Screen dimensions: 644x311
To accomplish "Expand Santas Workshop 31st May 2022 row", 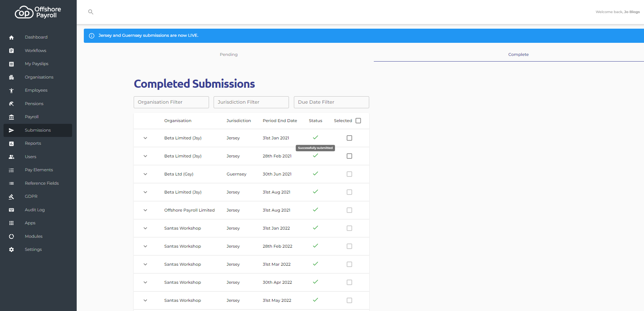I will tap(145, 300).
